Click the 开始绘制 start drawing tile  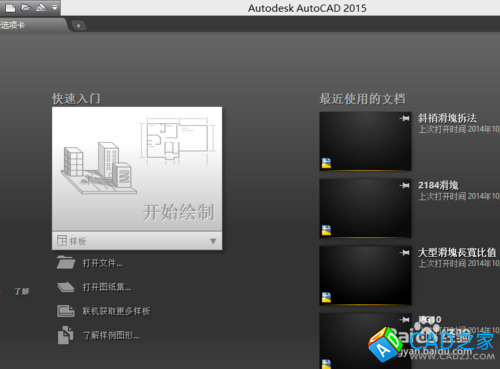[137, 169]
